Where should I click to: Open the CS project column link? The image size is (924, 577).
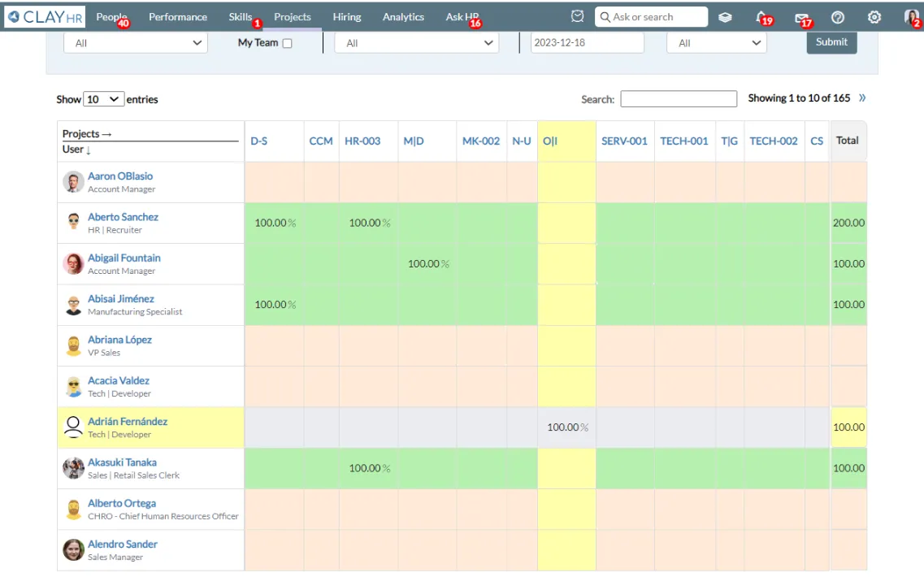click(x=817, y=141)
